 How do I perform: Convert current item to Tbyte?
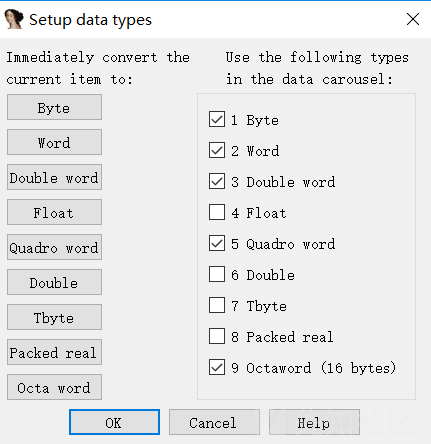click(54, 317)
